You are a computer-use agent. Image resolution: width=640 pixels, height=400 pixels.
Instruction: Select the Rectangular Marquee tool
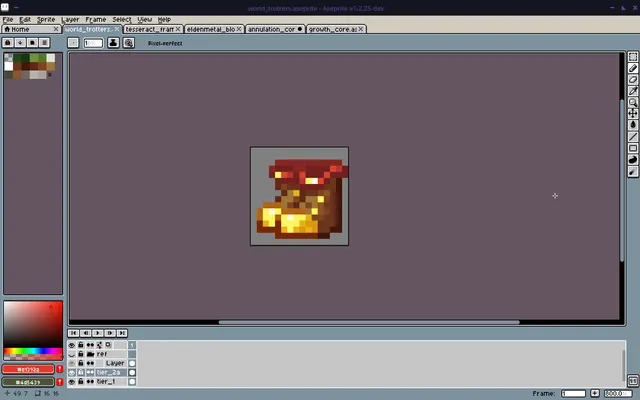click(x=633, y=57)
